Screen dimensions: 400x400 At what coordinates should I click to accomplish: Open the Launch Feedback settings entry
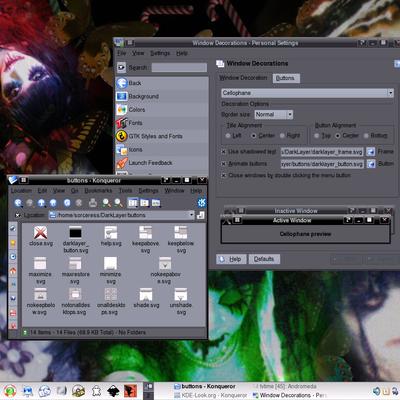point(162,163)
